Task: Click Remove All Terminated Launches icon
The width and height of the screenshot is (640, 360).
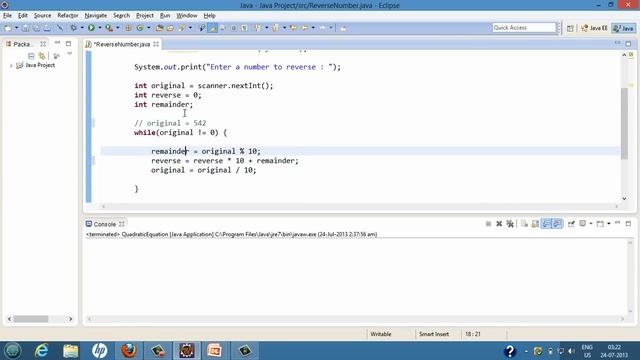Action: point(510,224)
